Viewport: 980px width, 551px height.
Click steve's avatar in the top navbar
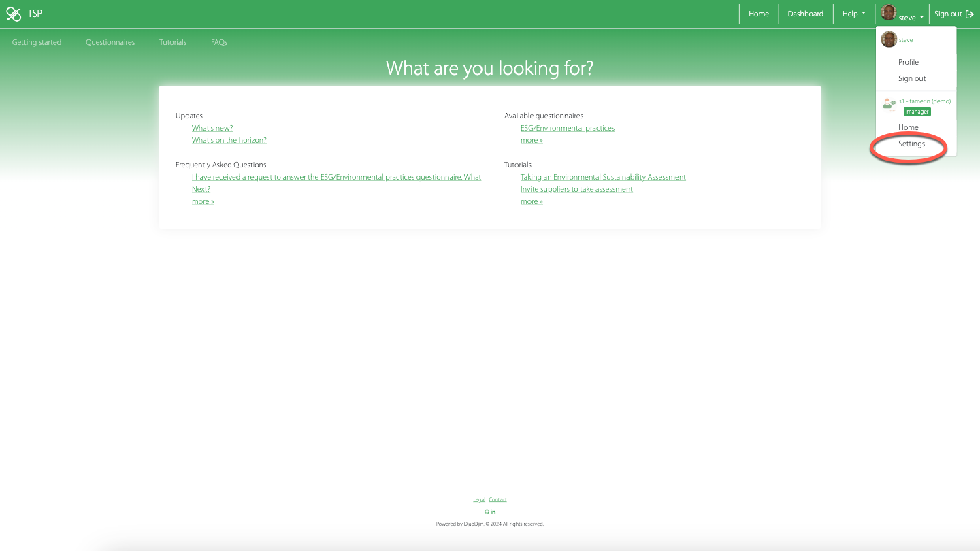889,13
